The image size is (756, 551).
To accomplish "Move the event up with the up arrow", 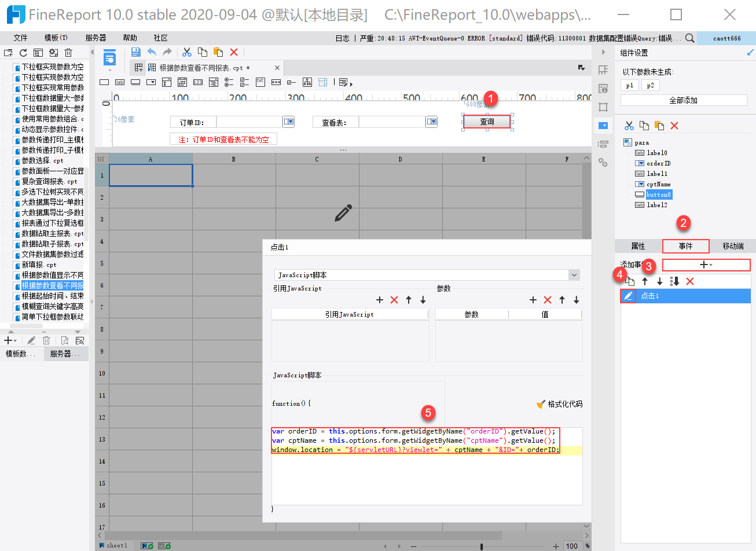I will point(645,281).
